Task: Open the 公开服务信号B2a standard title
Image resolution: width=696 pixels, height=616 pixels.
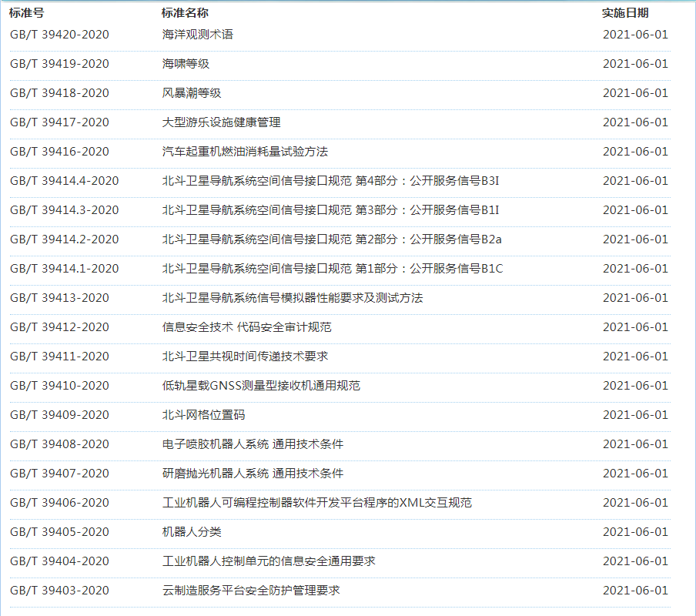Action: 332,239
